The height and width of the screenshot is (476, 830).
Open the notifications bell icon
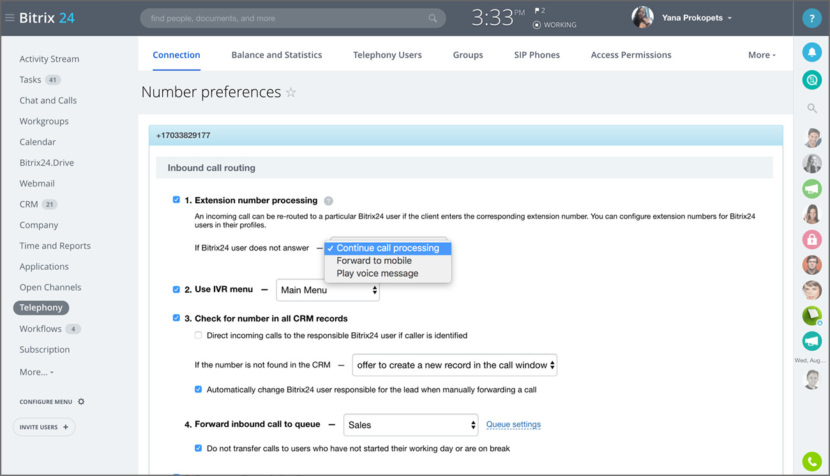pos(811,52)
